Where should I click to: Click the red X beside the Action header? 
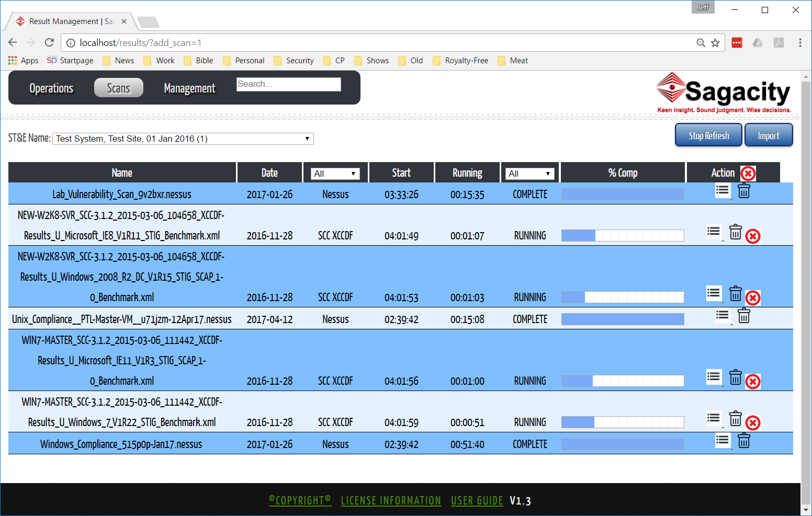coord(748,173)
